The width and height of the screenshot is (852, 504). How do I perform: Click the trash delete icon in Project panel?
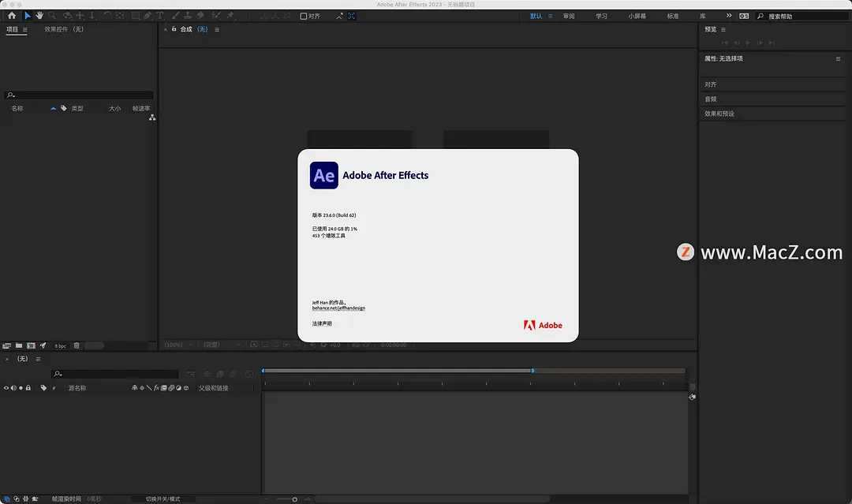(77, 345)
